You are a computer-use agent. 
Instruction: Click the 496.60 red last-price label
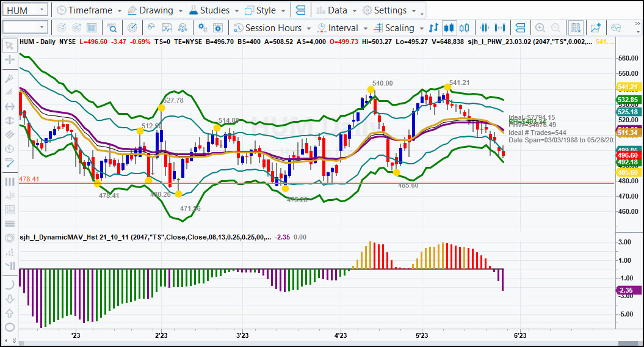628,155
